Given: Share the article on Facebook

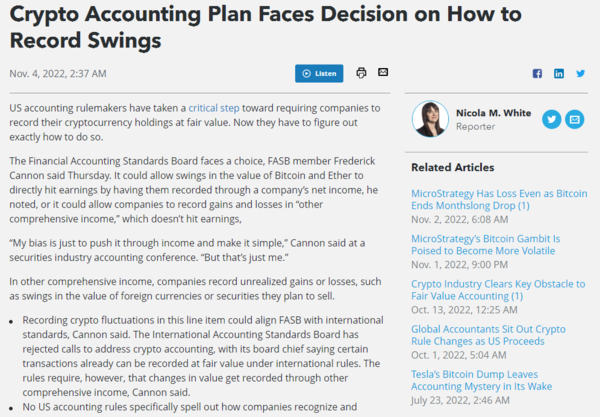Looking at the screenshot, I should pyautogui.click(x=537, y=74).
